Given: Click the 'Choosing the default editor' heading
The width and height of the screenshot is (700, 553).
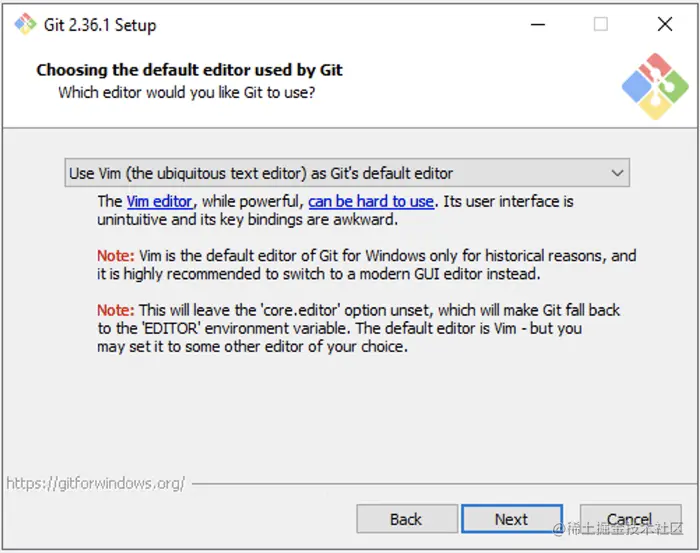Looking at the screenshot, I should pyautogui.click(x=189, y=70).
